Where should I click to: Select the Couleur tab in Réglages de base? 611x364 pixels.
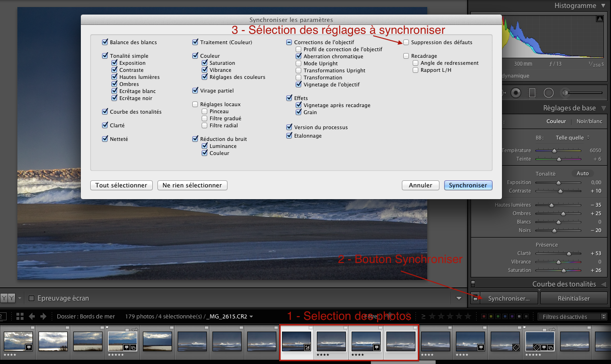click(556, 121)
